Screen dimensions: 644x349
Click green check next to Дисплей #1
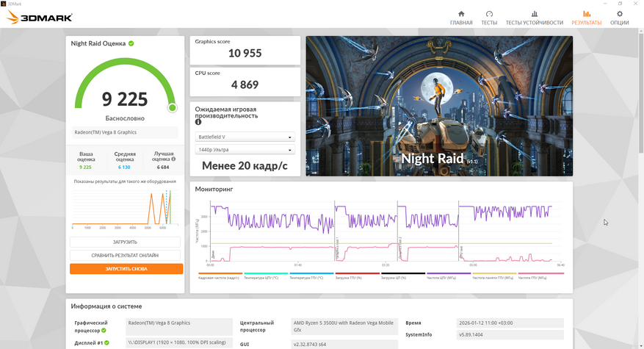(x=106, y=343)
